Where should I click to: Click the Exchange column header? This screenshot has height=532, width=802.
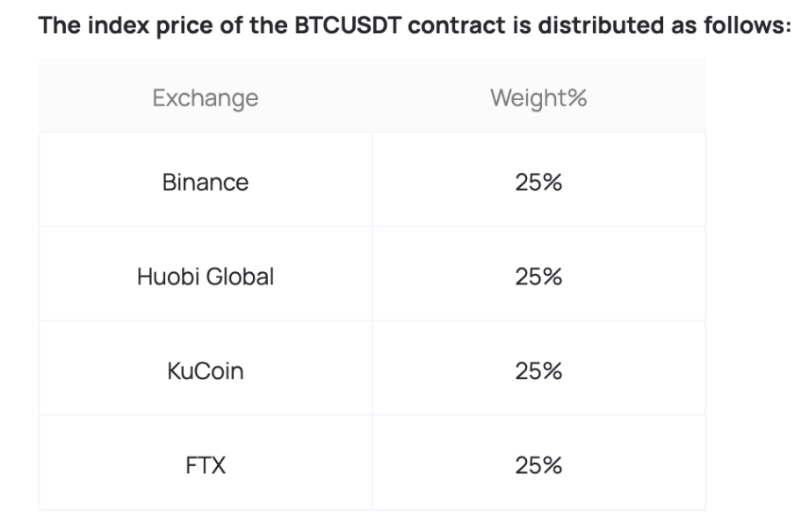pos(205,97)
